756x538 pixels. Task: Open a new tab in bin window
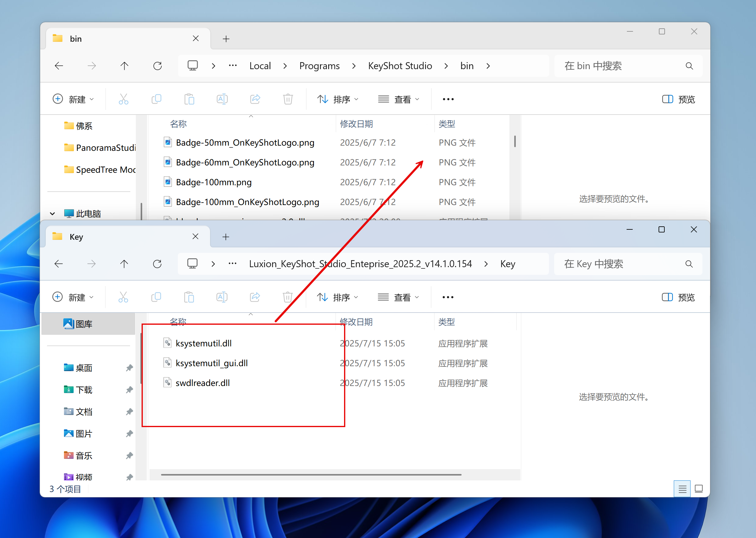click(226, 39)
